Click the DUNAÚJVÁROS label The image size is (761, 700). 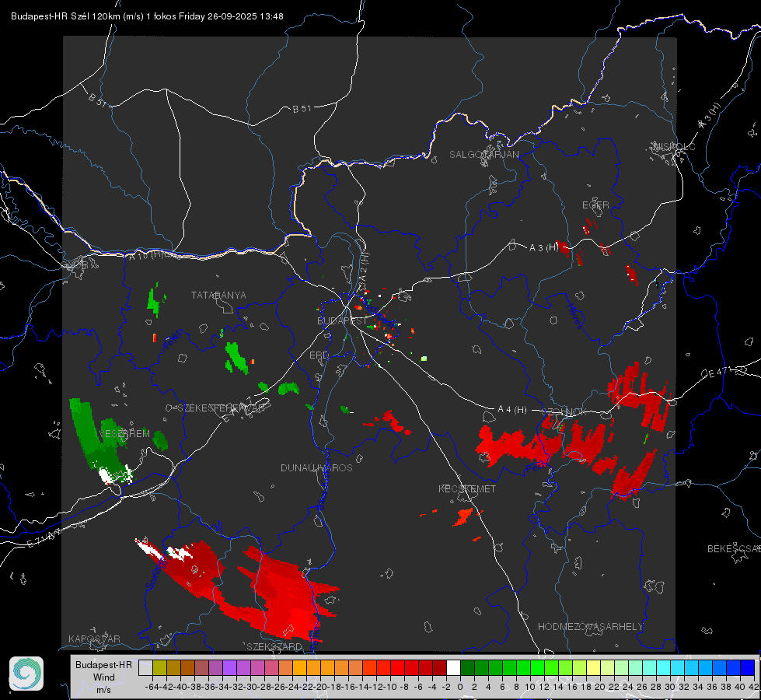click(316, 467)
